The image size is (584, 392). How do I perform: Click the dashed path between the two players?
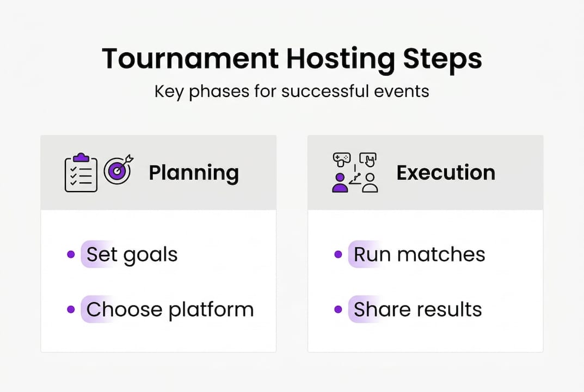tap(355, 177)
